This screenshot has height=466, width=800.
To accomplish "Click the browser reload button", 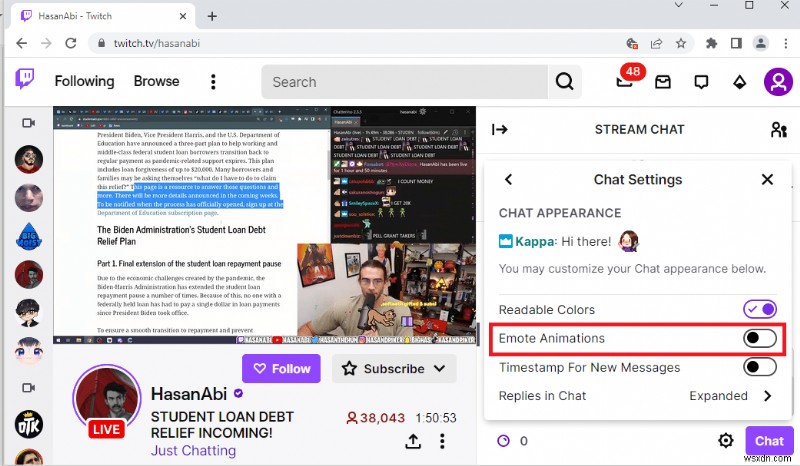I will [71, 43].
